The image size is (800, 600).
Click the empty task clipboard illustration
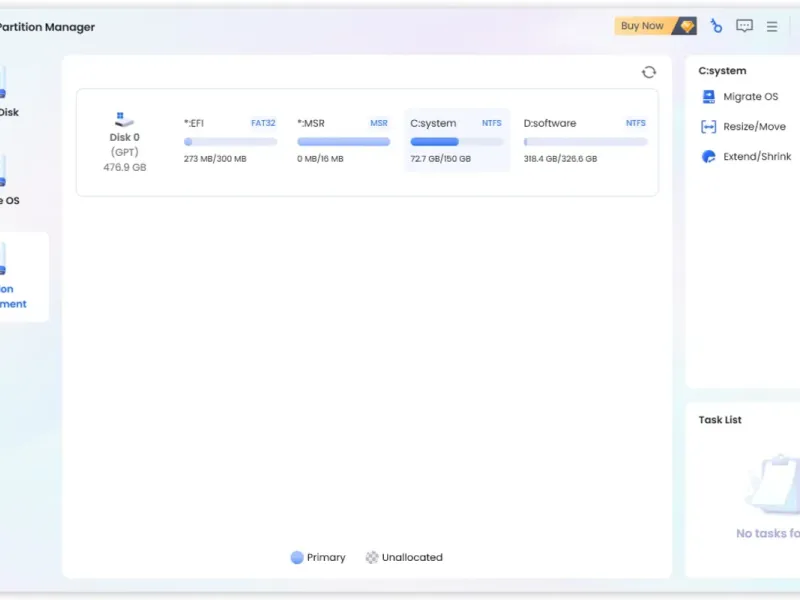774,484
